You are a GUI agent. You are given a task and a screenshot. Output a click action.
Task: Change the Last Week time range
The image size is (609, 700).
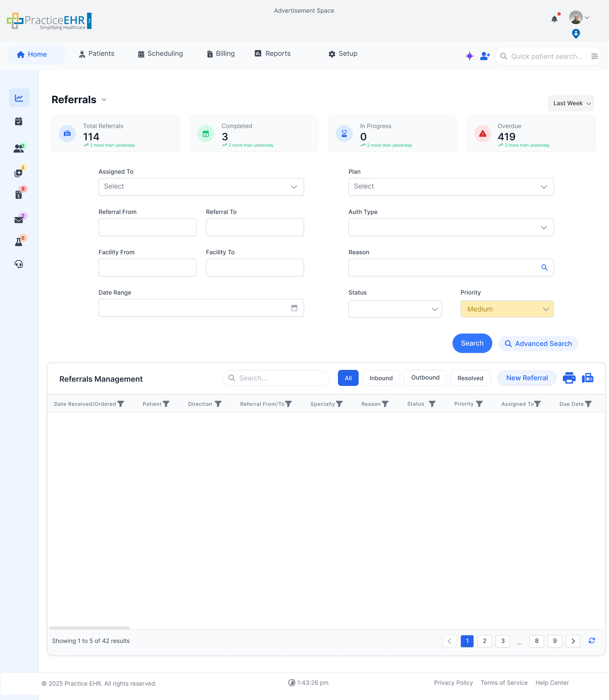point(571,103)
